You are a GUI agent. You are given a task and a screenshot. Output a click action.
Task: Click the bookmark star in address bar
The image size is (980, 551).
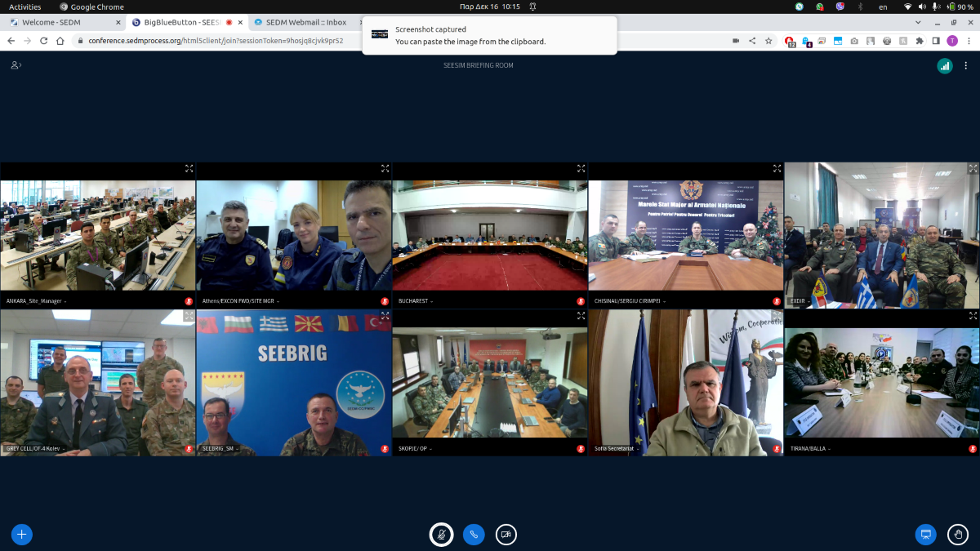[x=768, y=41]
